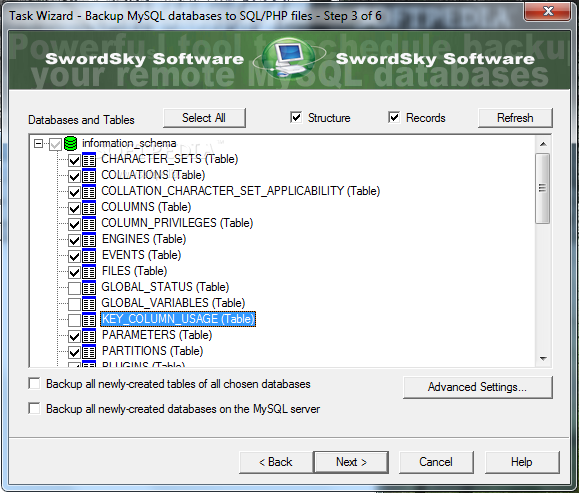
Task: Select the COLUMN_PRIVILEGES (Table) row label
Action: coord(177,223)
